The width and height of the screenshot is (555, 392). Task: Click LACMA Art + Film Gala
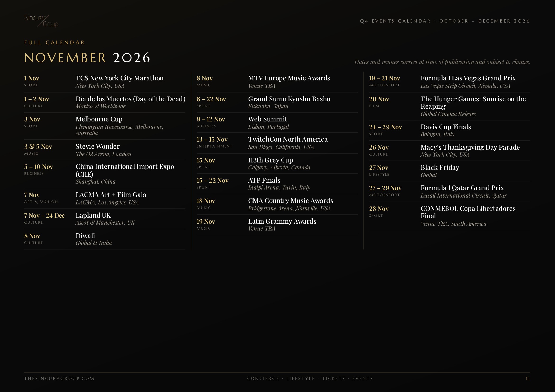[111, 195]
